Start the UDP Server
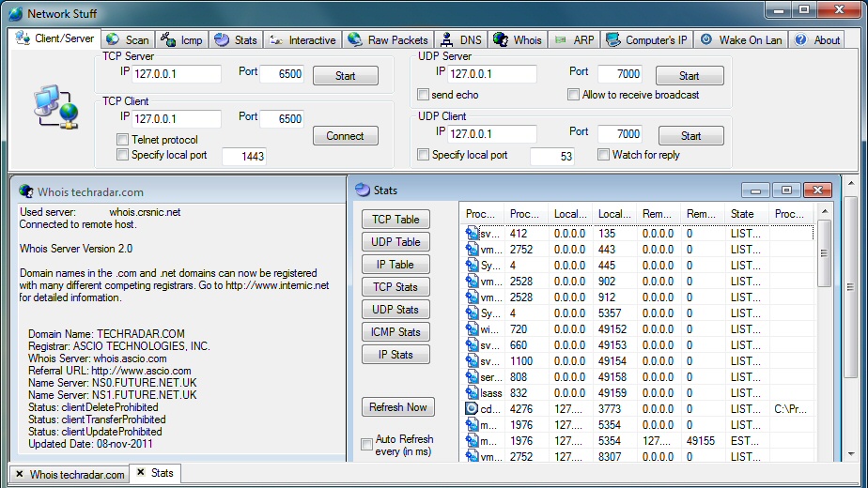Image resolution: width=868 pixels, height=488 pixels. 690,76
